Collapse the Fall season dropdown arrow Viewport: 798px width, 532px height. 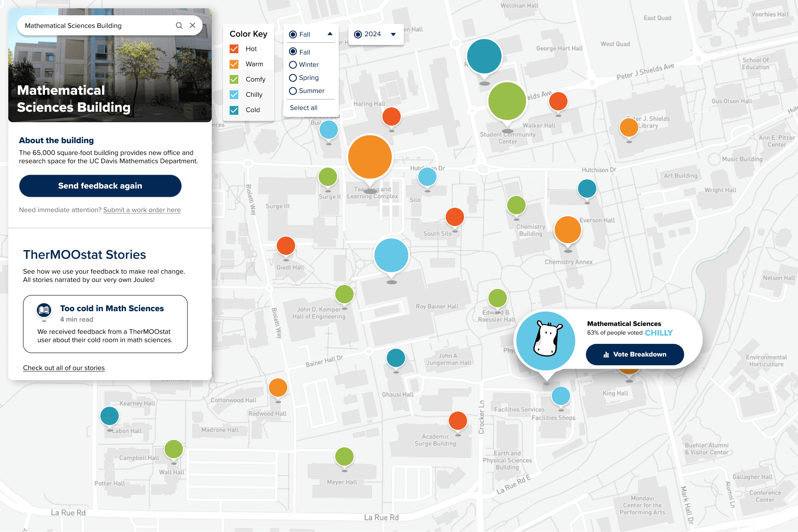tap(330, 34)
